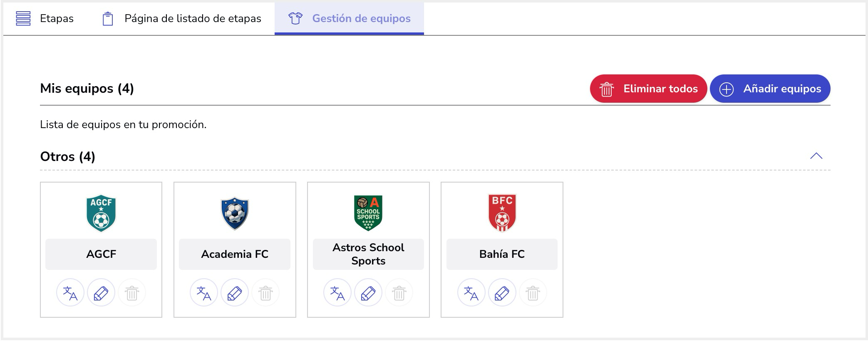The width and height of the screenshot is (868, 341).
Task: Edit Academia FC using pencil icon
Action: pos(235,293)
